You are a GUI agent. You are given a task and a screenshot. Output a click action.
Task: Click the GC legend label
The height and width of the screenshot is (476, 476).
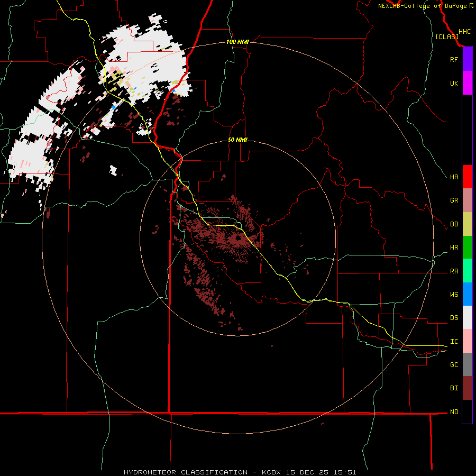(x=454, y=364)
